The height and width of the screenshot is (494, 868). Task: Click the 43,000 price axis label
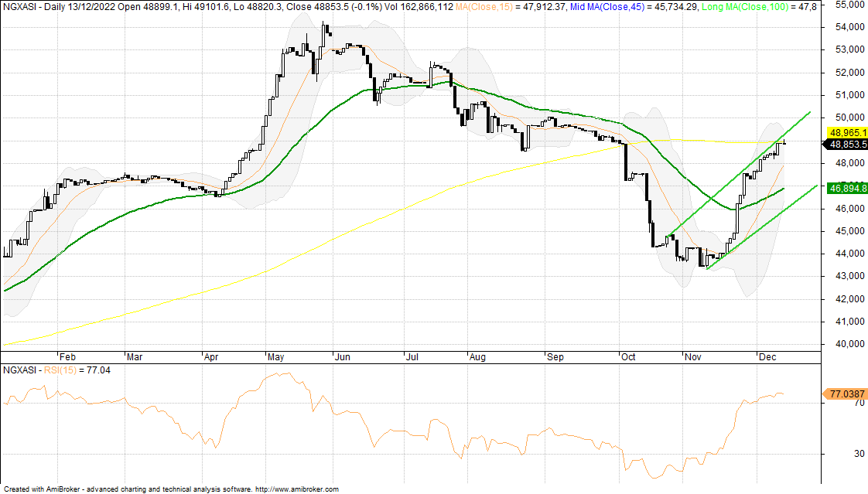tap(849, 276)
